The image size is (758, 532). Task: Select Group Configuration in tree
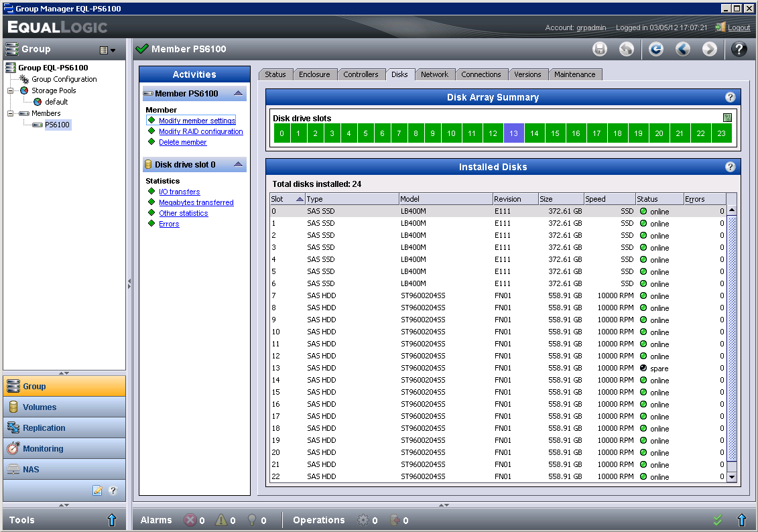(x=64, y=79)
